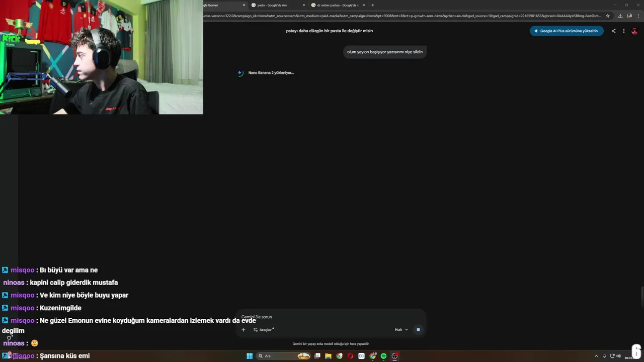The width and height of the screenshot is (644, 362).
Task: Upgrade to Google AI Plus
Action: click(x=566, y=31)
